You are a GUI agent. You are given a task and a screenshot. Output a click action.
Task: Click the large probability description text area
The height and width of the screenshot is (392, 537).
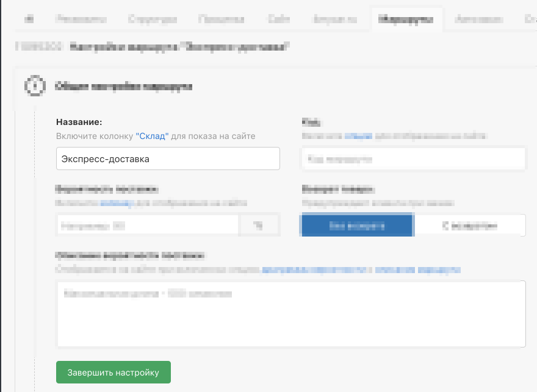tap(290, 314)
